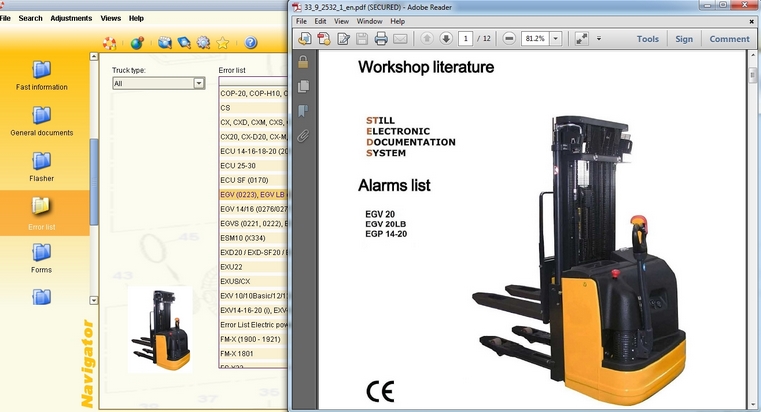Open Adobe Reader Help menu
The height and width of the screenshot is (412, 761).
pos(397,21)
